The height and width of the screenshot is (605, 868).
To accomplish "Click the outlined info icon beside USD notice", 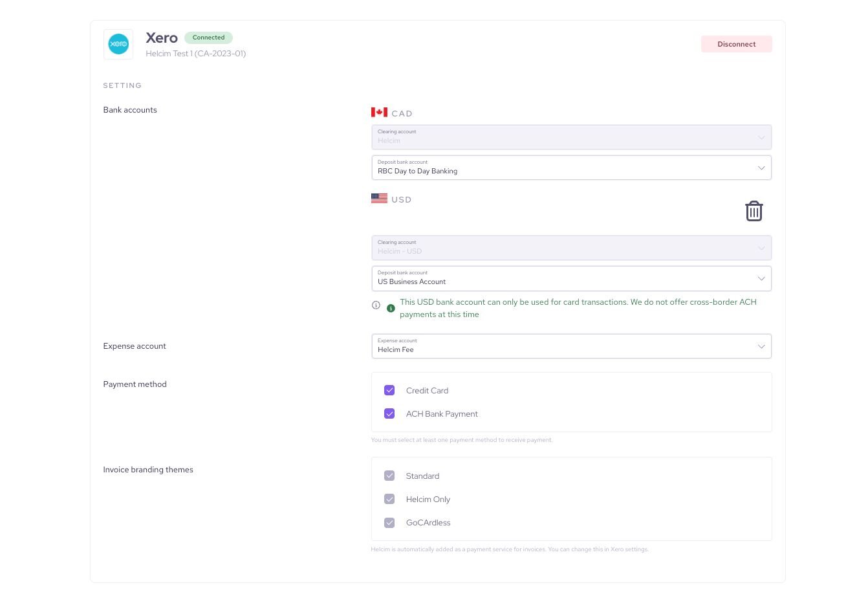I will 376,305.
